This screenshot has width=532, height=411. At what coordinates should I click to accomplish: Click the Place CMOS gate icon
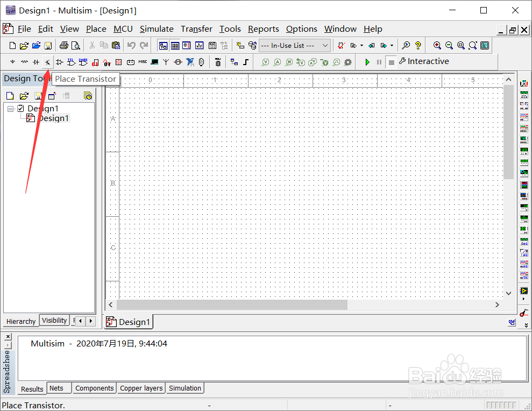click(x=83, y=62)
